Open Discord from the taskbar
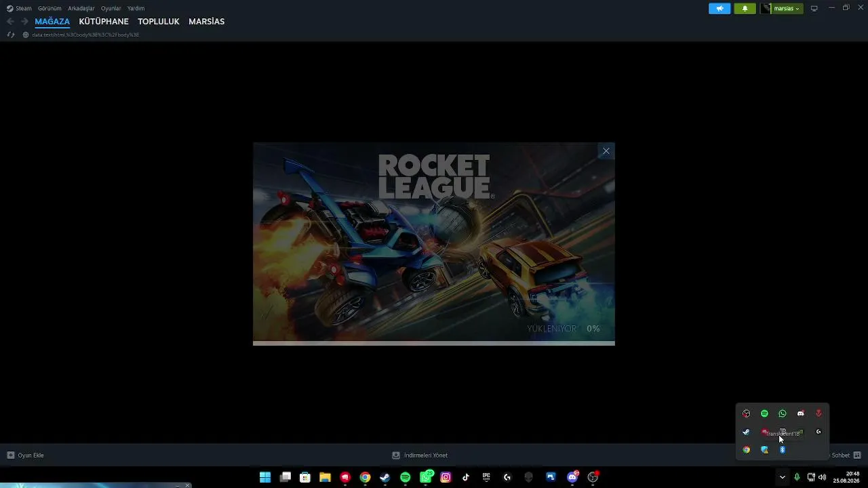 pos(572,477)
